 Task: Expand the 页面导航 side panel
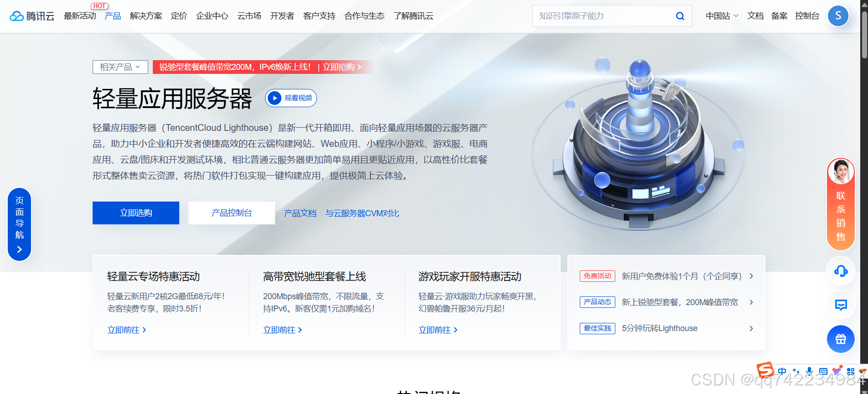19,224
